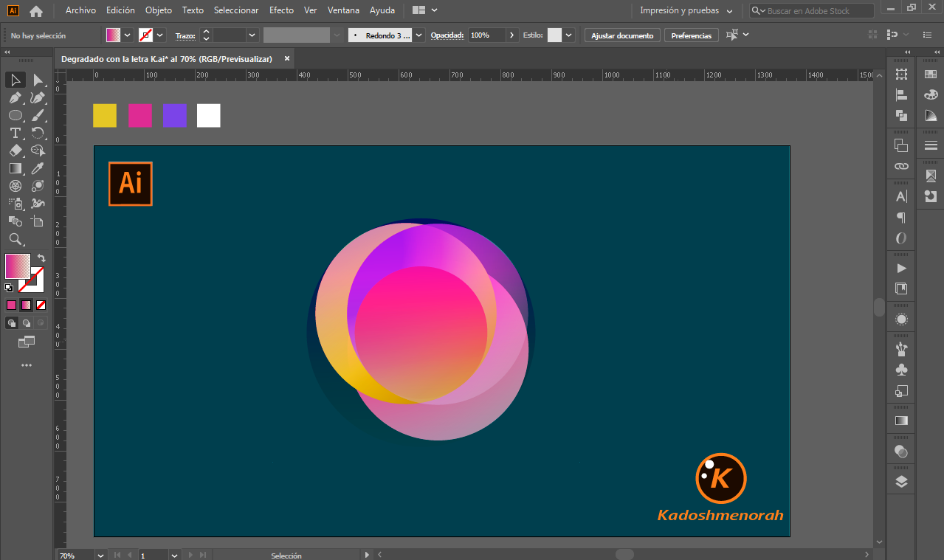Open the Edit Toolbar three-dots button
Screen dimensions: 944x560
[27, 365]
